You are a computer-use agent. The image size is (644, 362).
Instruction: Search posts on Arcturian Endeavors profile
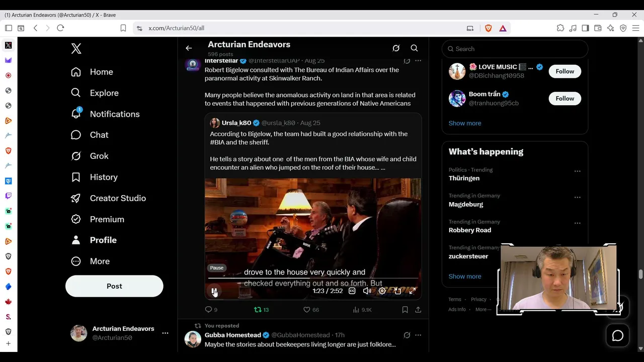414,48
